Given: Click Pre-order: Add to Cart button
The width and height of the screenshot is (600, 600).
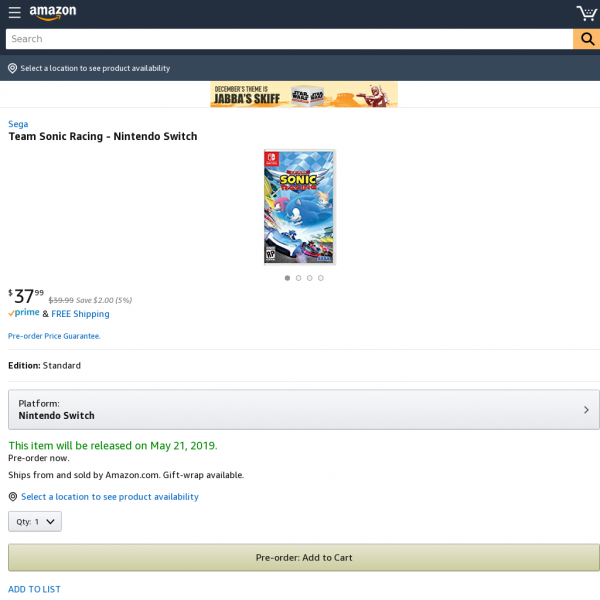Looking at the screenshot, I should click(304, 558).
